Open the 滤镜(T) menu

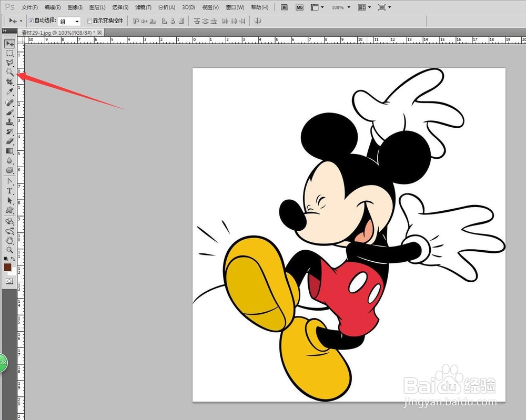click(143, 7)
